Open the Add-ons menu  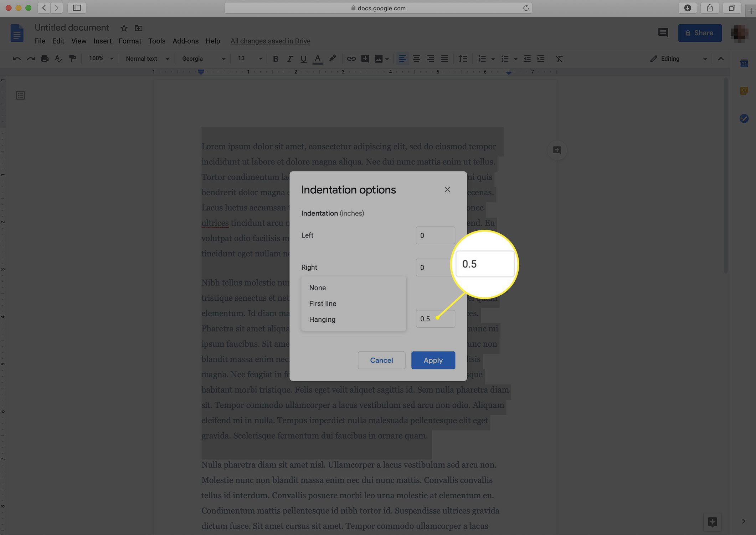[x=185, y=41]
